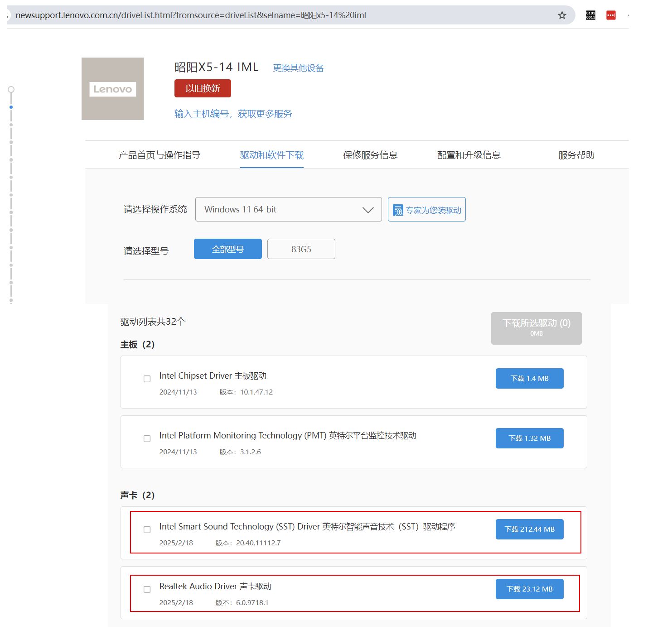Screen dimensions: 672x640
Task: Click the expert driver install icon
Action: coord(398,210)
